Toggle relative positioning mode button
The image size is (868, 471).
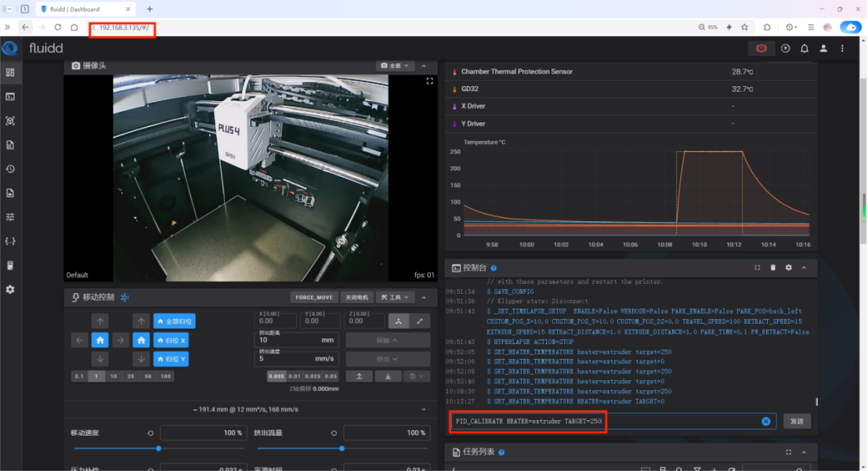point(420,321)
